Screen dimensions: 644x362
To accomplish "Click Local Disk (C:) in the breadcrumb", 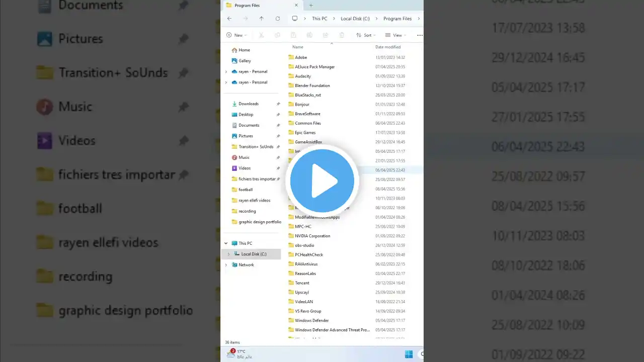I will coord(355,19).
